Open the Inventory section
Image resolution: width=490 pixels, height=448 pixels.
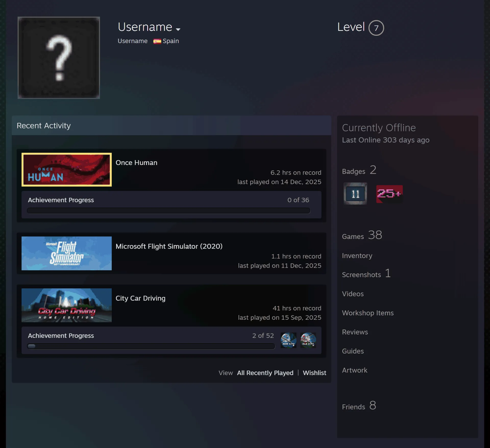357,255
